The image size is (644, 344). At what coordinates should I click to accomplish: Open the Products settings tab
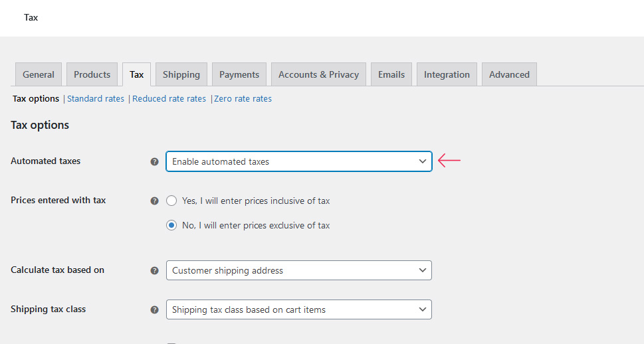92,74
